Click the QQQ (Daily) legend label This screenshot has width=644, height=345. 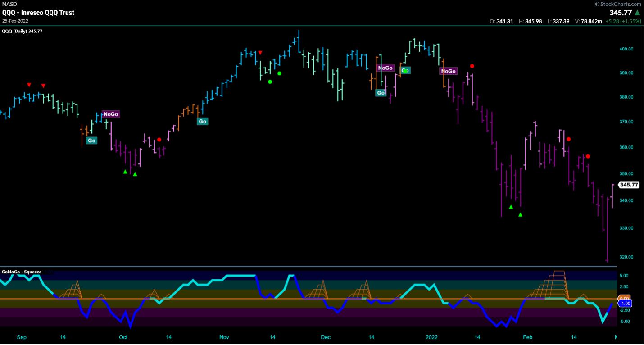pyautogui.click(x=22, y=31)
